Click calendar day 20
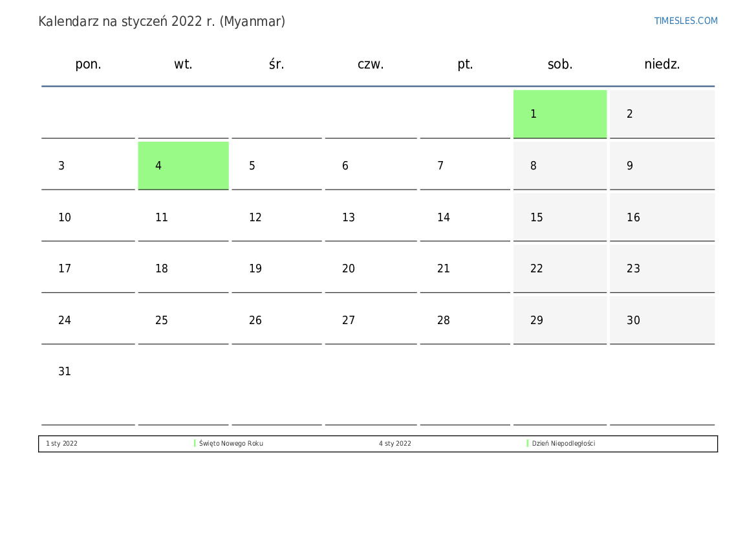Image resolution: width=756 pixels, height=535 pixels. point(371,268)
